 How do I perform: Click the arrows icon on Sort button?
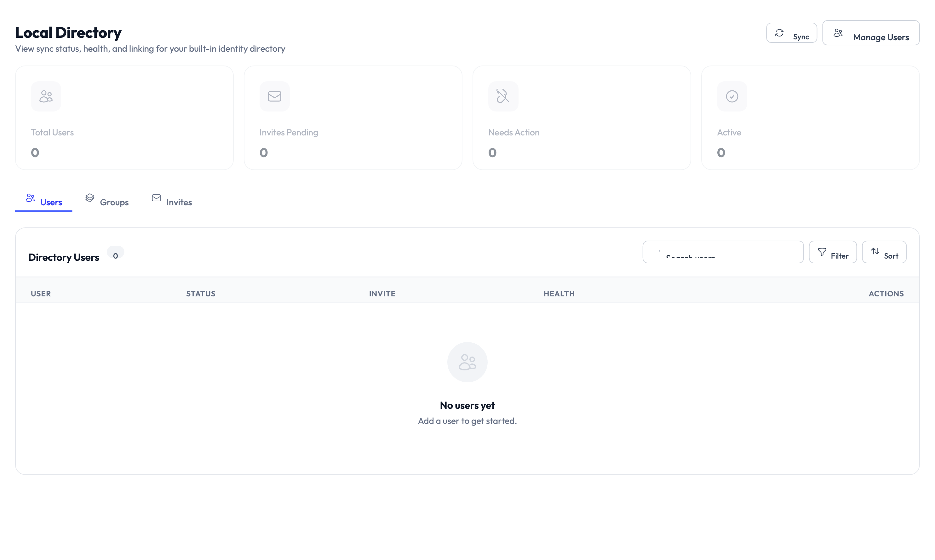click(x=876, y=251)
